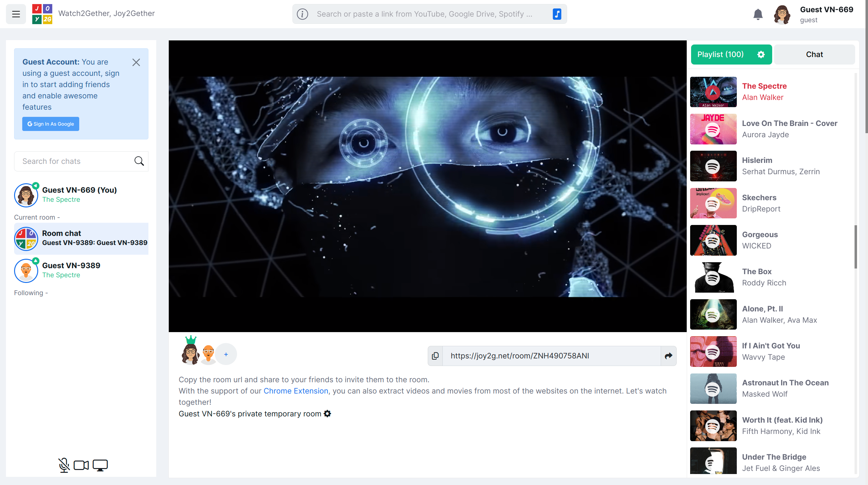Open Guest VN-669 profile avatar in header

tap(782, 14)
